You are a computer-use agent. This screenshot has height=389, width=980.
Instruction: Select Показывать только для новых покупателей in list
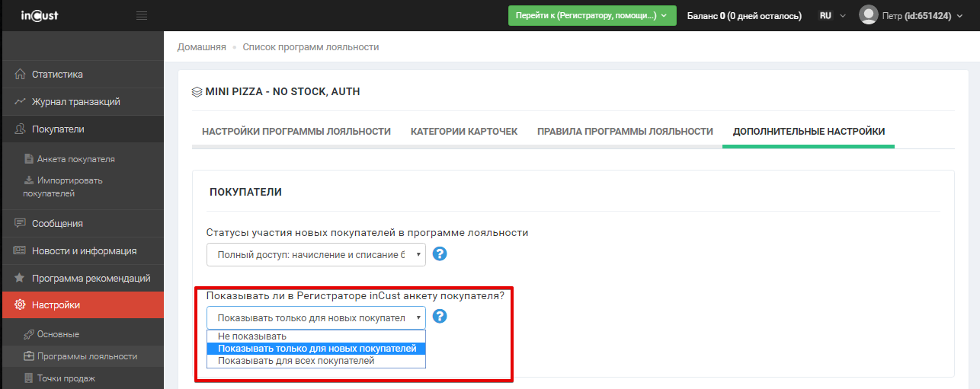point(316,349)
